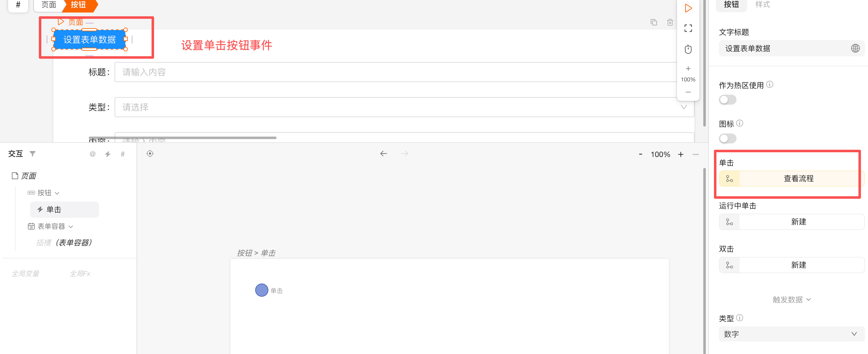
Task: Select the 页面 breadcrumb tab
Action: [49, 5]
